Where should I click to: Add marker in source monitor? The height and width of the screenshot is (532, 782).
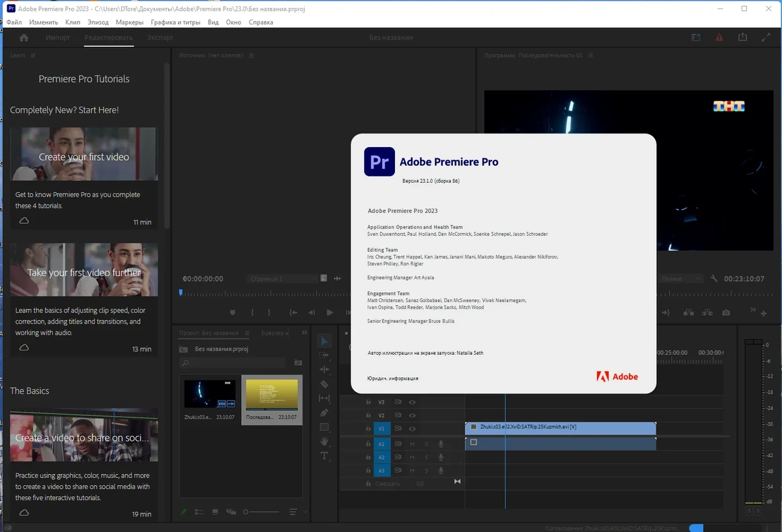(x=233, y=313)
